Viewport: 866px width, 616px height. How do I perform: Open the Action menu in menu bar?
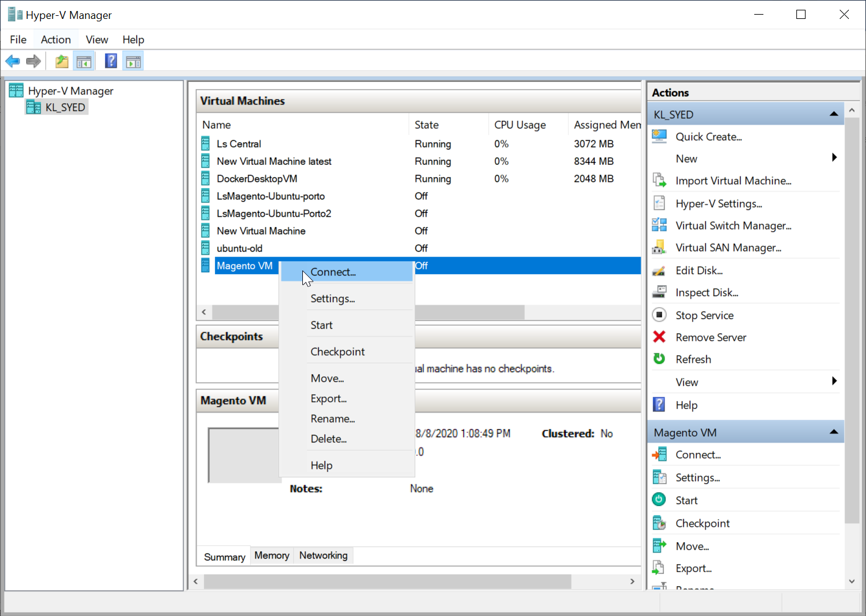[56, 40]
